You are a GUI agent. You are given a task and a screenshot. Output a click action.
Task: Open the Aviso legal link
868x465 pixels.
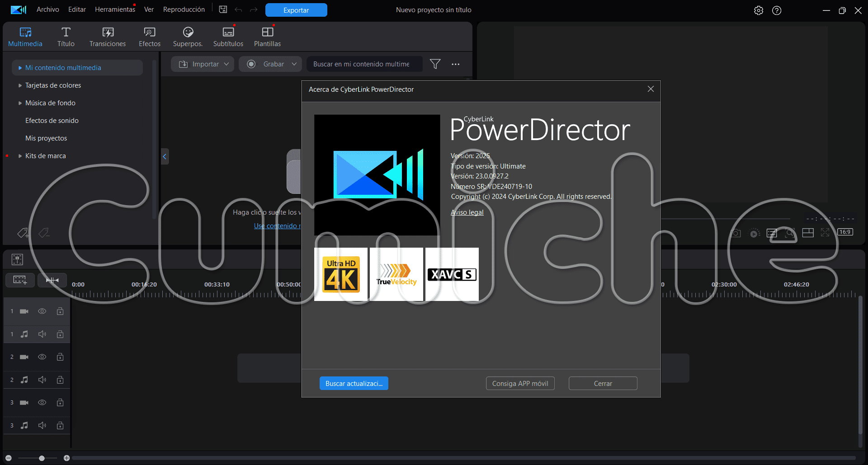467,212
